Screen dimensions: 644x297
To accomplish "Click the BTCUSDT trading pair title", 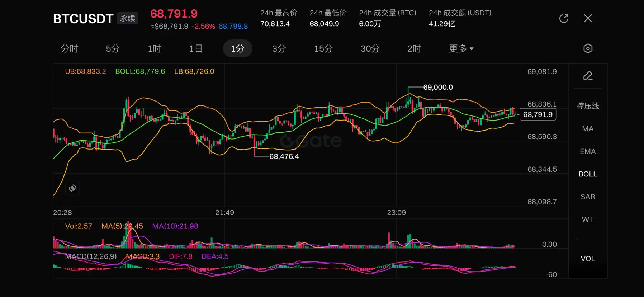I will (83, 19).
